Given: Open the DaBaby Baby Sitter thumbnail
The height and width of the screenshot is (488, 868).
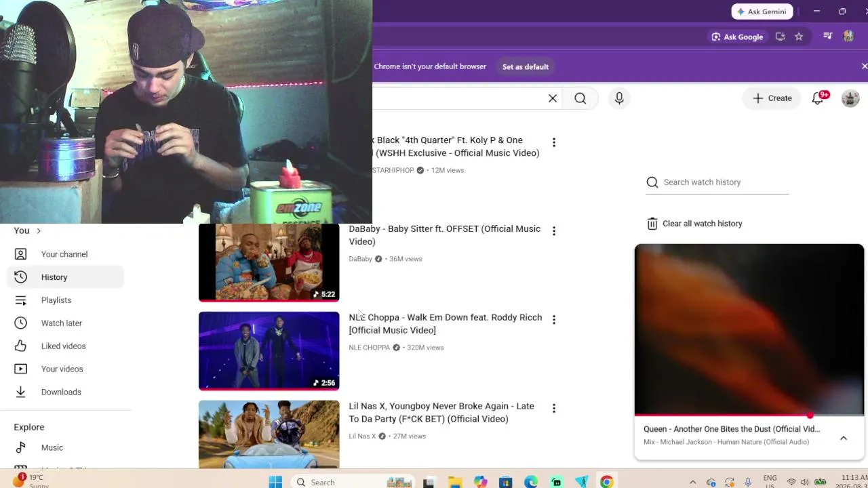Looking at the screenshot, I should click(269, 262).
